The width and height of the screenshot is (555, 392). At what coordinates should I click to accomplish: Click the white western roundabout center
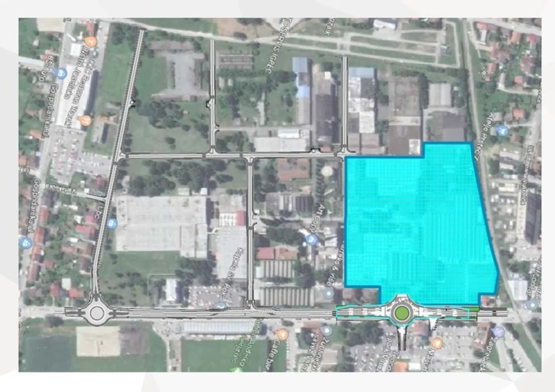pos(96,313)
